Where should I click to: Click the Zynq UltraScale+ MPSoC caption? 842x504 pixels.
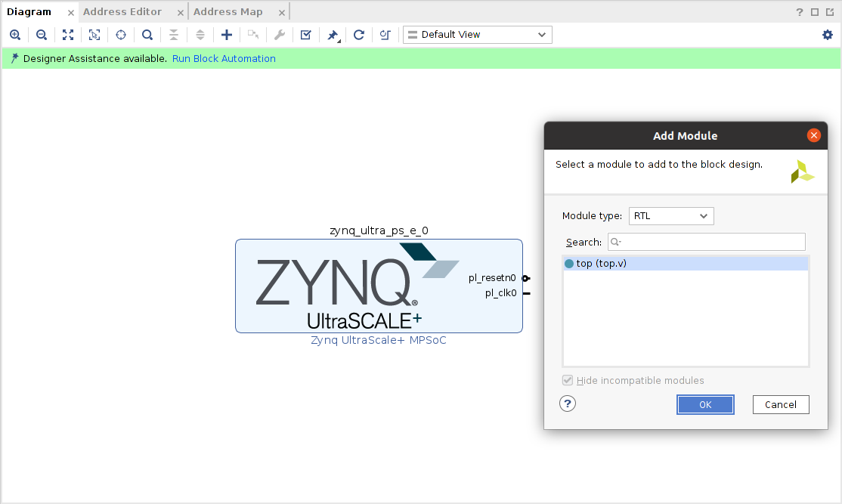pos(379,340)
